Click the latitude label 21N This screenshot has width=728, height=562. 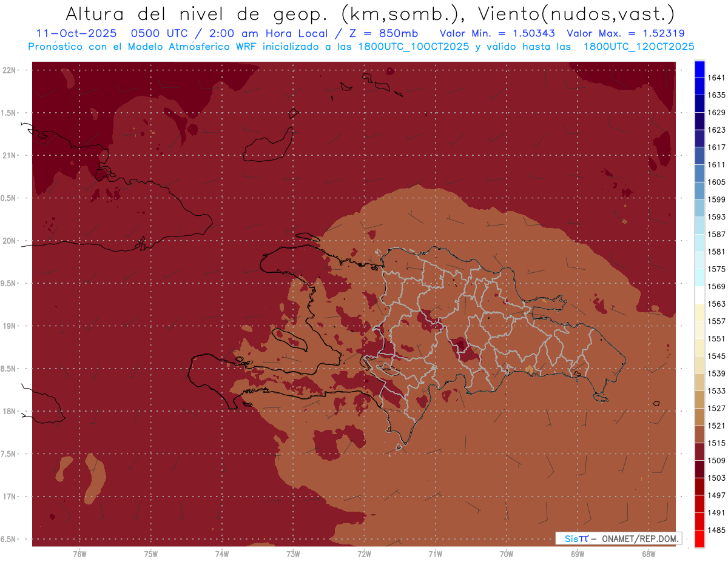pos(9,156)
